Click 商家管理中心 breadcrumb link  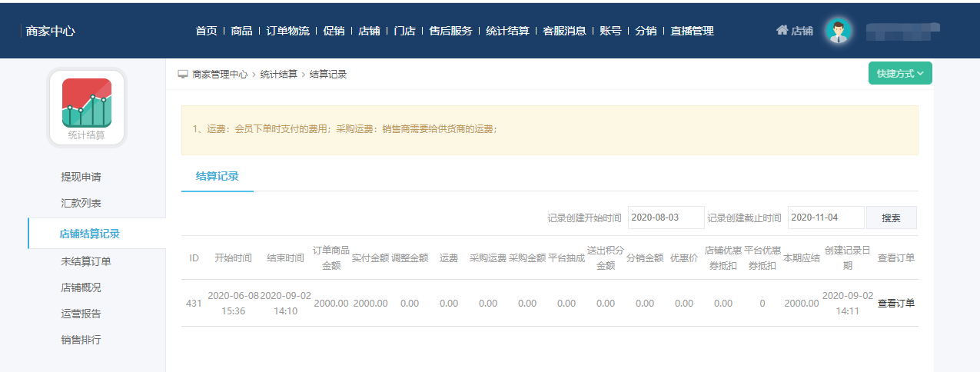(220, 75)
